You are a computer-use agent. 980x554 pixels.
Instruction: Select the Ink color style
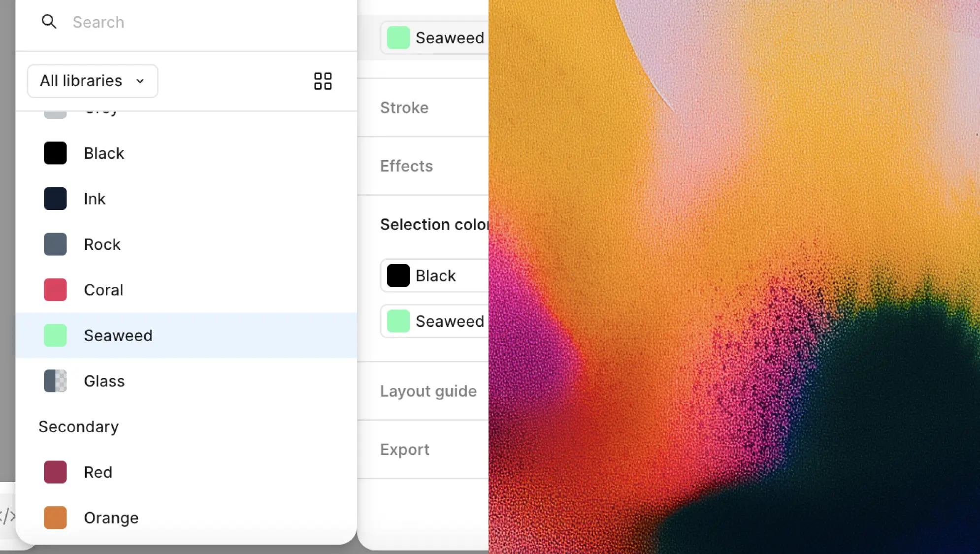tap(186, 199)
